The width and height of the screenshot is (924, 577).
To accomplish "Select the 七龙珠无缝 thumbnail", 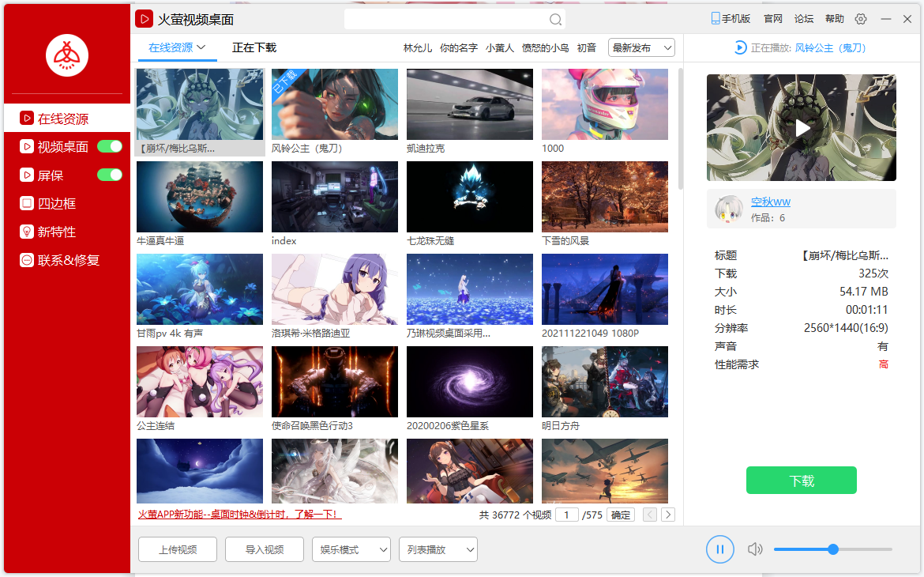I will coord(470,197).
